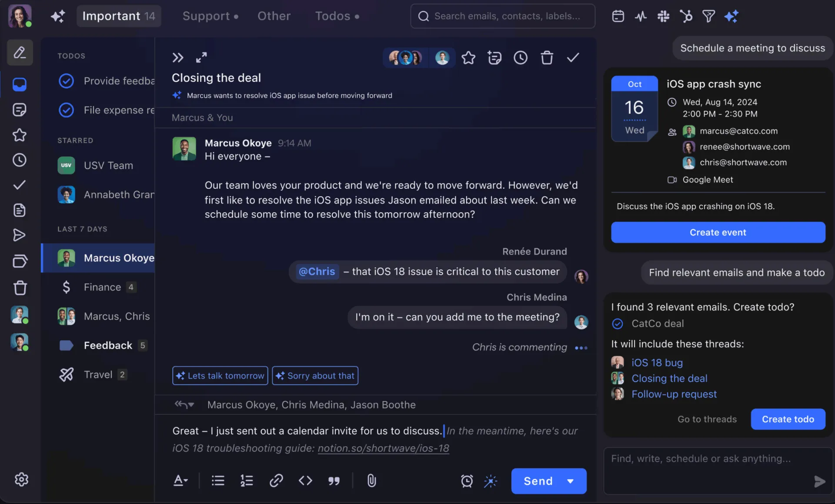Insert a link using the link icon
Image resolution: width=835 pixels, height=504 pixels.
pyautogui.click(x=276, y=481)
